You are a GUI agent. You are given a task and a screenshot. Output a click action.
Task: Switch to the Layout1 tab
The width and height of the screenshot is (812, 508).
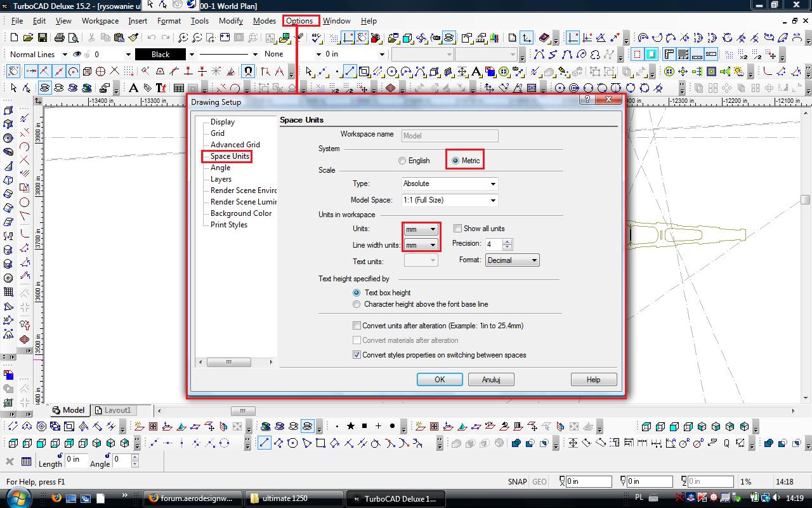(117, 410)
